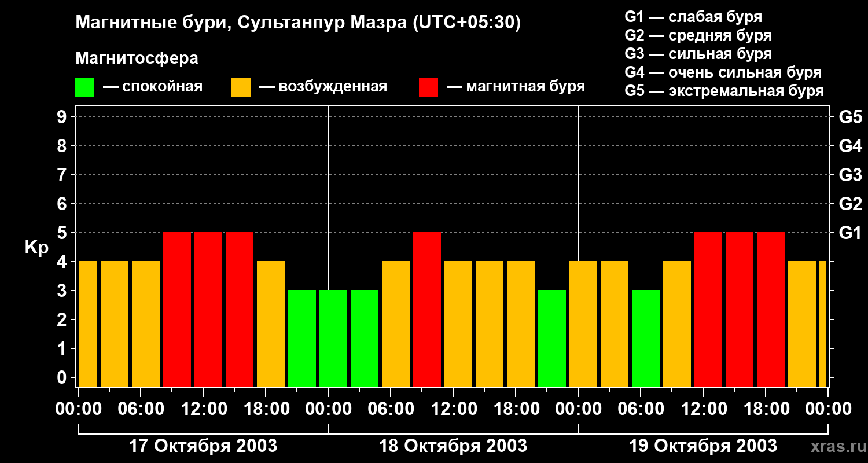Select the 'G2 — средняя буря' legend line
This screenshot has width=868, height=463.
coord(698,35)
